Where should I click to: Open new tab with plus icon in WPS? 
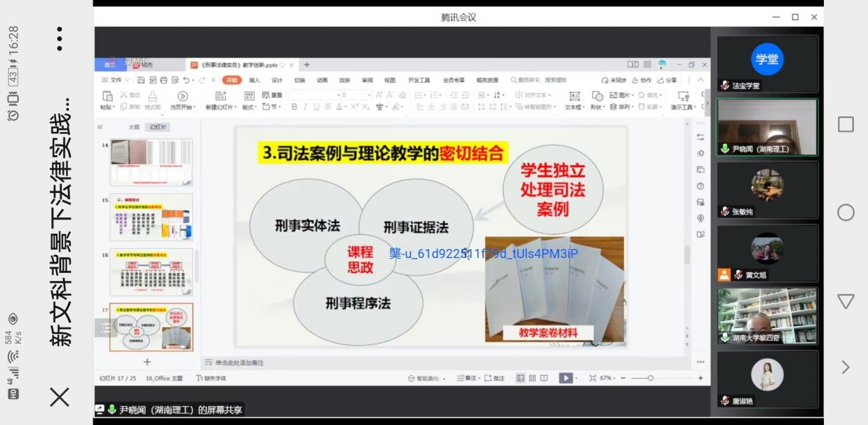point(306,65)
